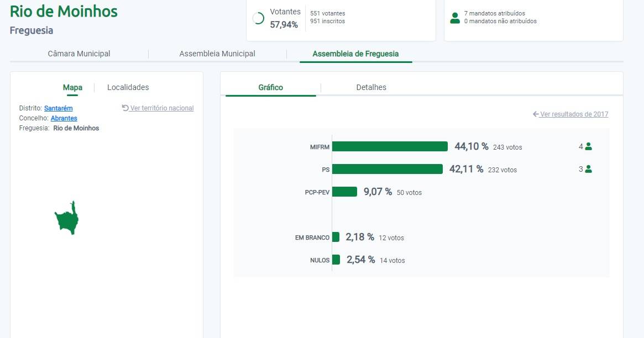Click the mandates person icon in header

(455, 18)
